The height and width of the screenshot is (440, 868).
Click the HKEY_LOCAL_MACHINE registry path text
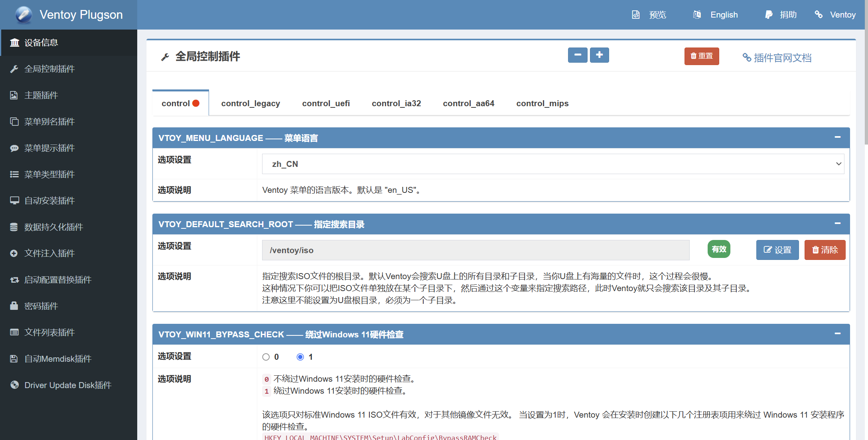click(x=381, y=437)
